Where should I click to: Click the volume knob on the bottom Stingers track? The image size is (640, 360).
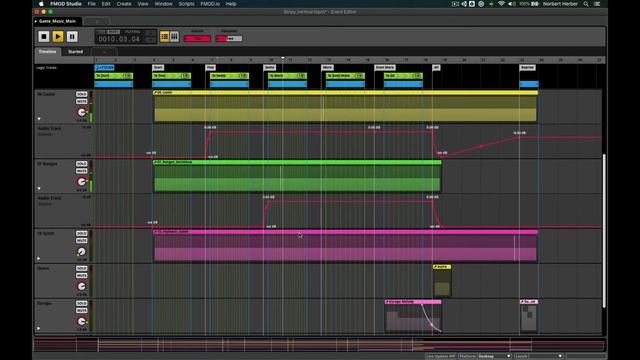(x=82, y=322)
